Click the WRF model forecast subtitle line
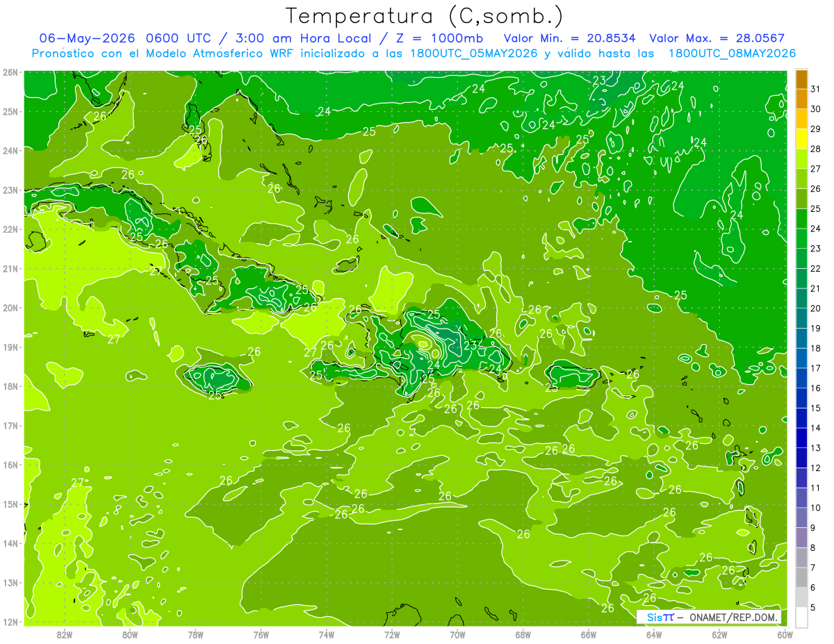The width and height of the screenshot is (834, 644). [414, 53]
